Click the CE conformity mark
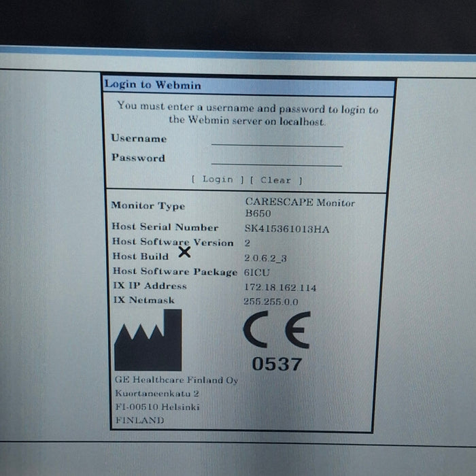The image size is (476, 476). point(277,330)
